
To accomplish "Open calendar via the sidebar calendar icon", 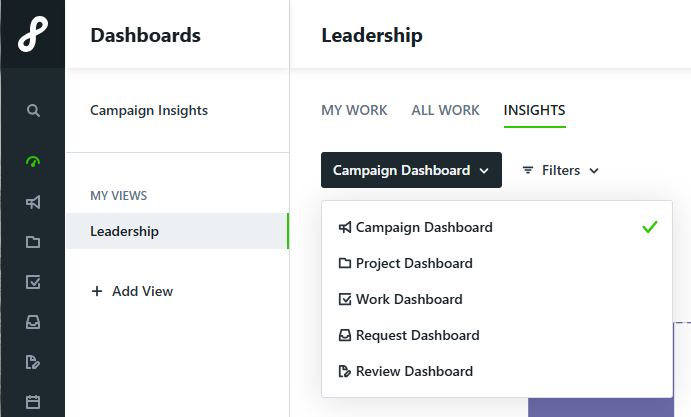I will [33, 402].
